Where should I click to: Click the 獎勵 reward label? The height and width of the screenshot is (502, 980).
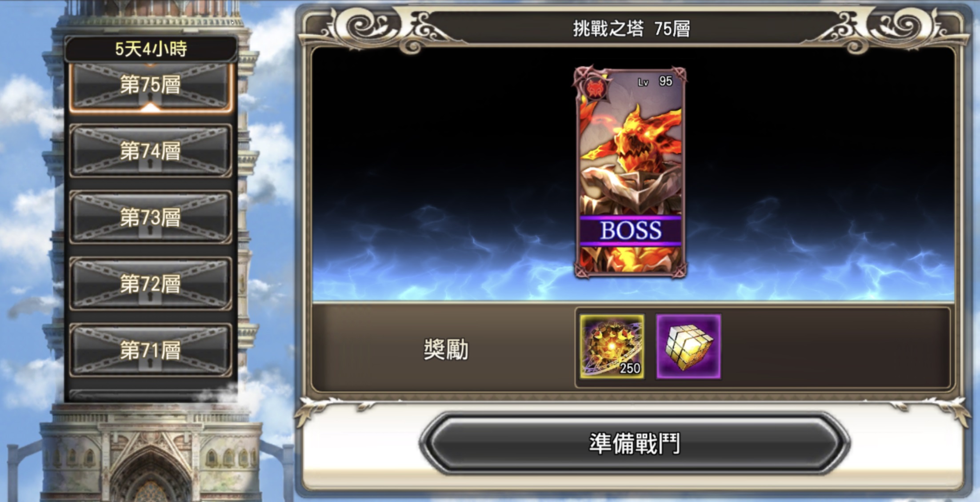pos(446,349)
